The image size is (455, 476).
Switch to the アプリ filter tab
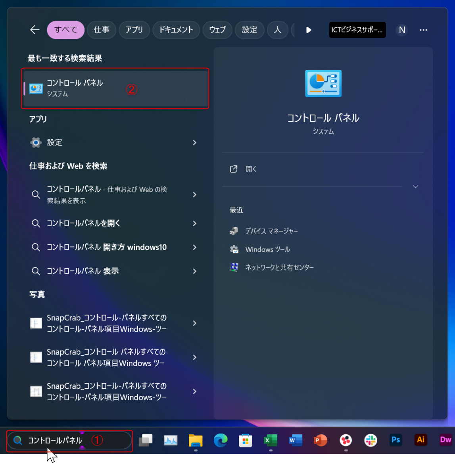(x=134, y=30)
